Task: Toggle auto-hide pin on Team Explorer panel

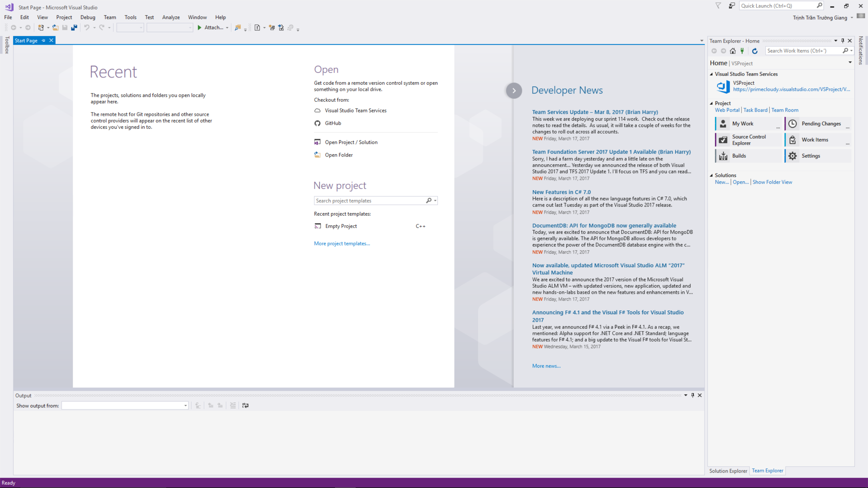Action: pyautogui.click(x=843, y=41)
